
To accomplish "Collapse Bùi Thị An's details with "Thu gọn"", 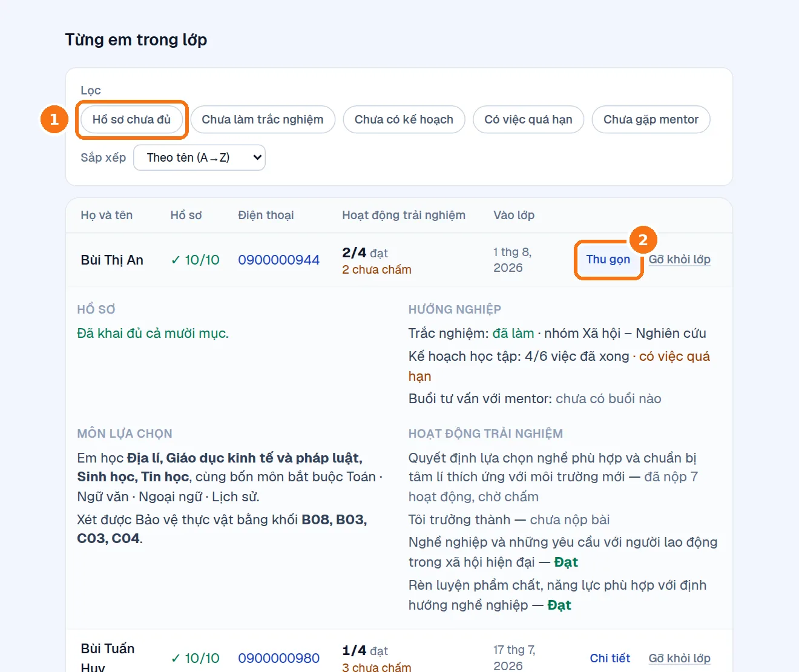I will (608, 260).
